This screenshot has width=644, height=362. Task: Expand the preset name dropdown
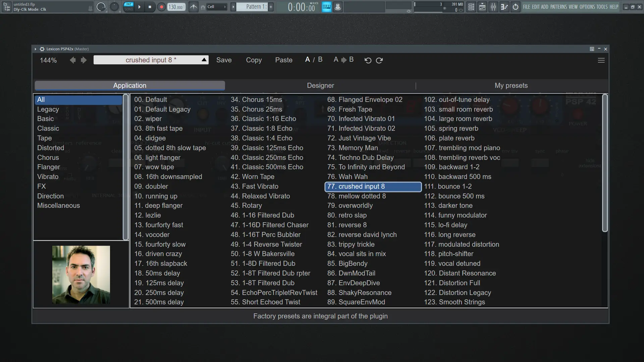[x=204, y=60]
